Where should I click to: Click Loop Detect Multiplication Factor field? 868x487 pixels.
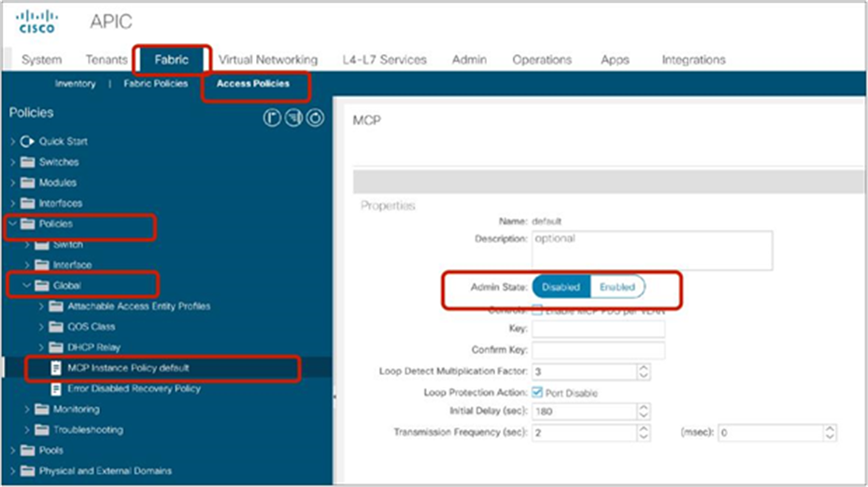tap(584, 371)
